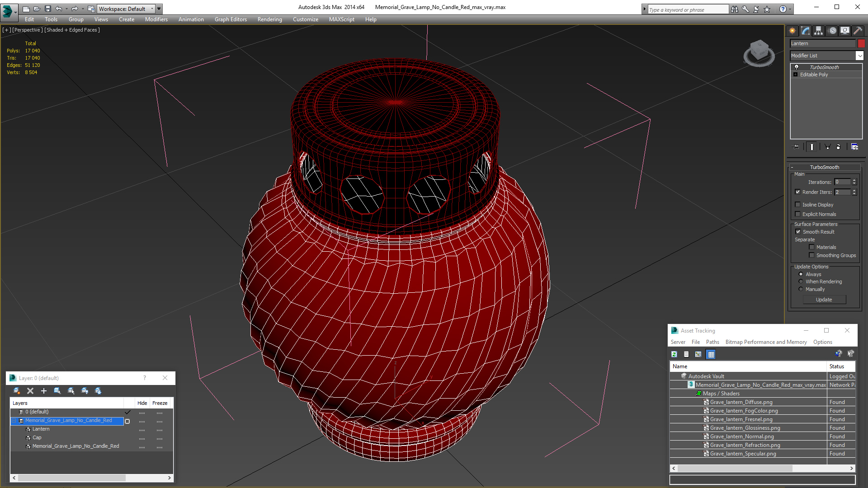Open the Rendering menu

(269, 19)
